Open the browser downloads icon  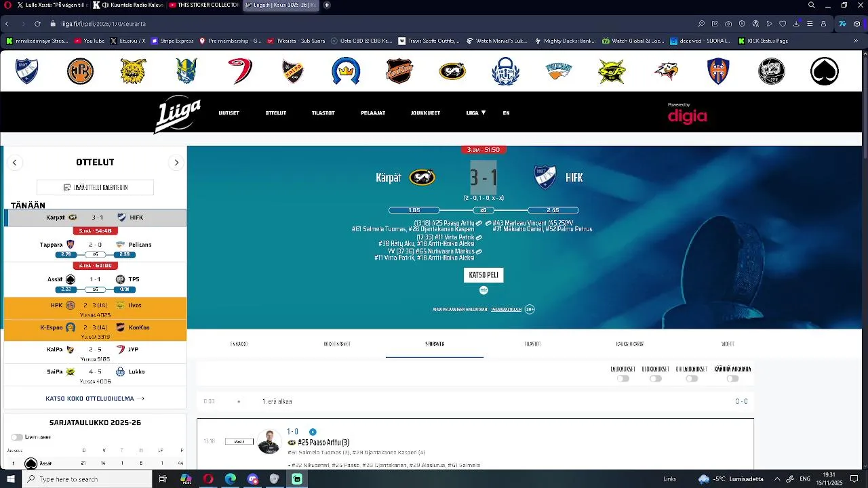796,24
